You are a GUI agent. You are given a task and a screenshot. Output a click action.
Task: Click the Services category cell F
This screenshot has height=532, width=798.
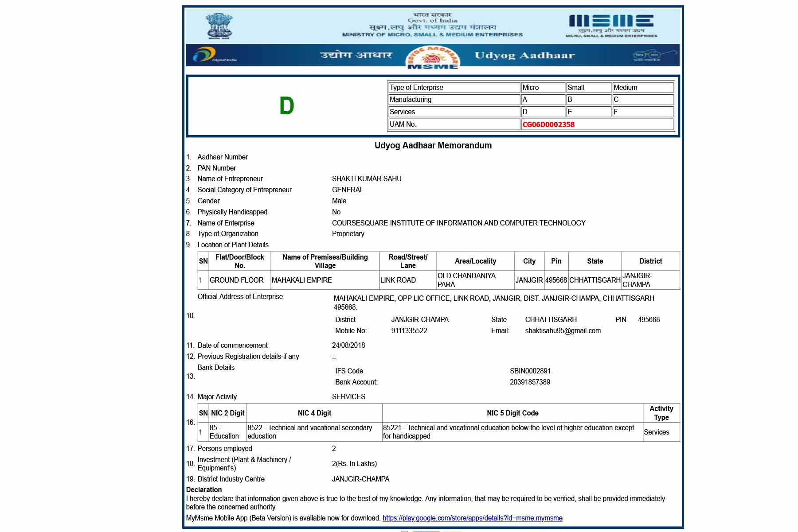click(x=643, y=112)
